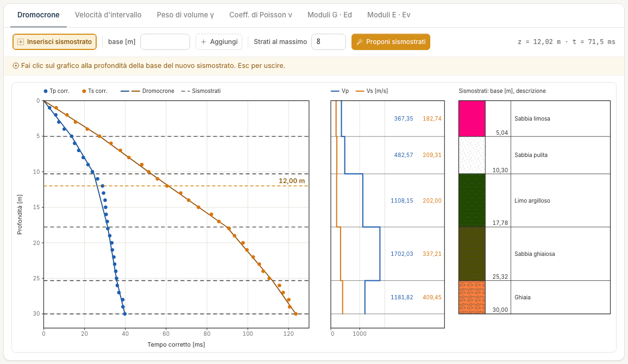Click the Vp value 1181,82
Screen dimensions: 628x364
(x=401, y=297)
